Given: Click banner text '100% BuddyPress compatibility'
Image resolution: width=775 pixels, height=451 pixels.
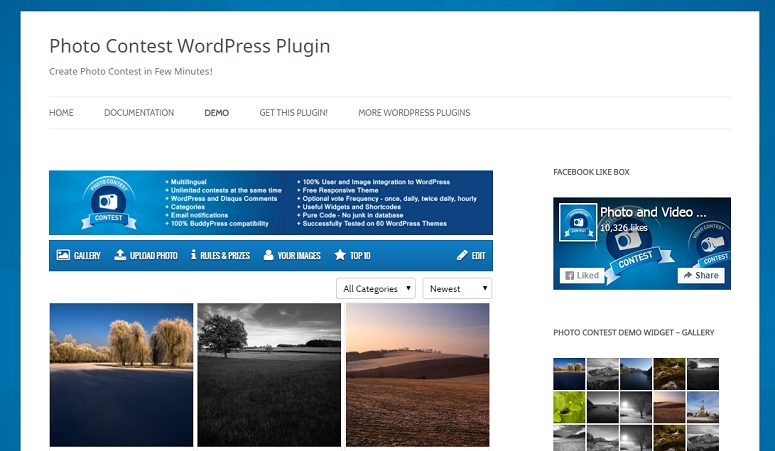Looking at the screenshot, I should tap(219, 224).
